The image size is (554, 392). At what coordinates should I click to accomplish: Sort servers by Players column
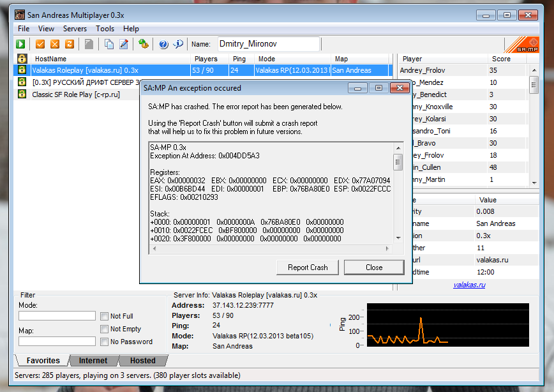(209, 59)
